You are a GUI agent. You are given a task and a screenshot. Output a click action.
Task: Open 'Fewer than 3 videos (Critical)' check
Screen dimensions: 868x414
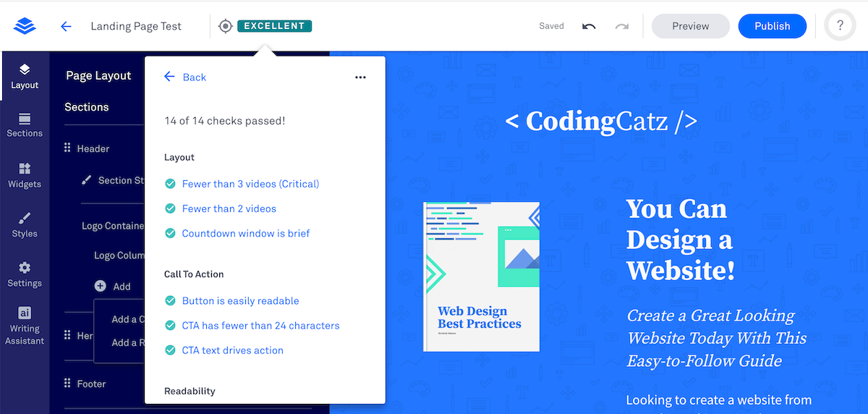tap(250, 184)
